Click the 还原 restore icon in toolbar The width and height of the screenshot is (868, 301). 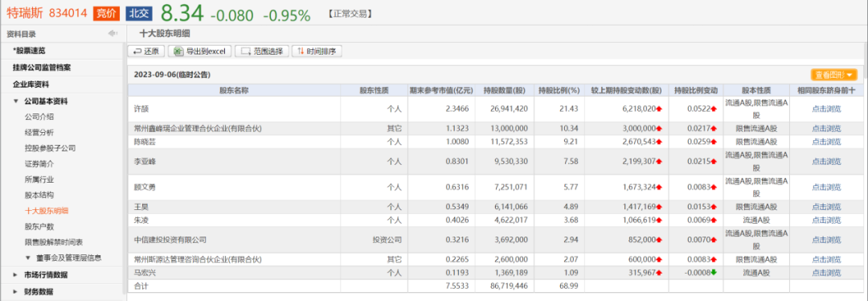pyautogui.click(x=136, y=52)
